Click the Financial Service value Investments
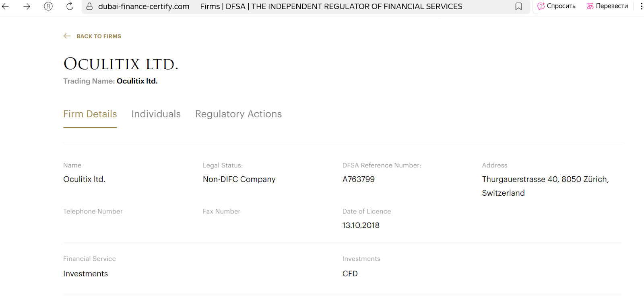This screenshot has width=644, height=308. point(86,274)
